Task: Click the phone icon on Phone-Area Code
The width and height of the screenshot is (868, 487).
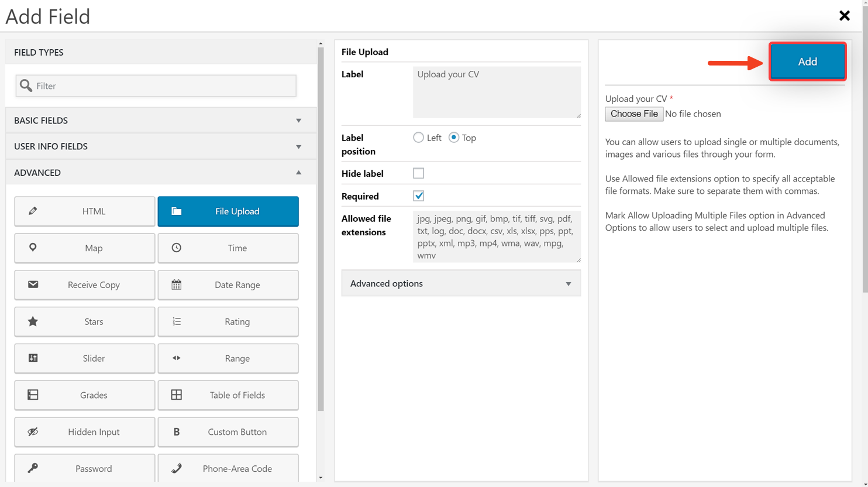Action: click(176, 468)
